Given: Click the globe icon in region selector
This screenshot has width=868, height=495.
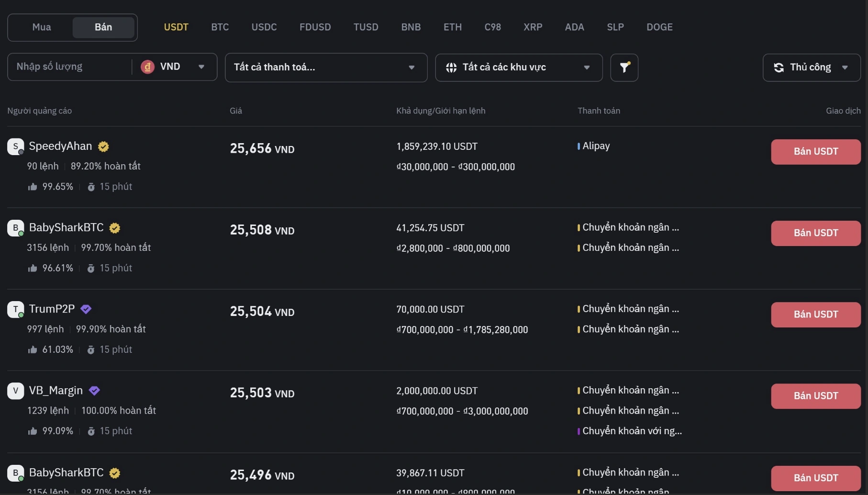Looking at the screenshot, I should [451, 67].
